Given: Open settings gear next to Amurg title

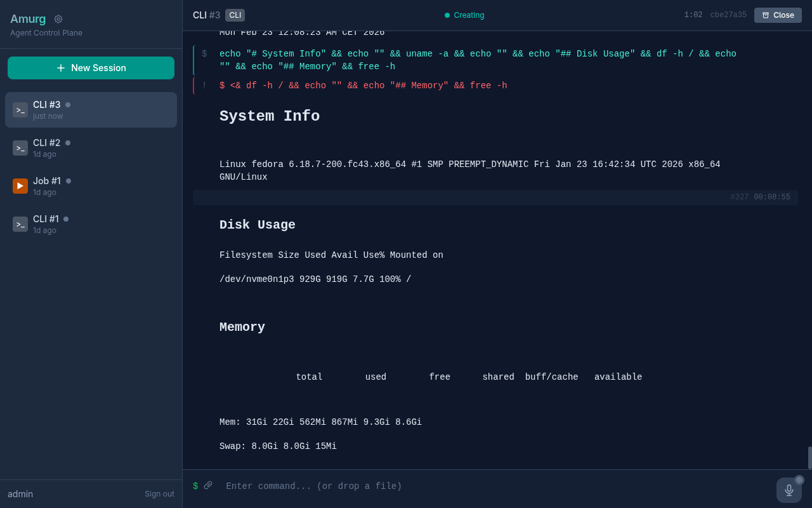Looking at the screenshot, I should (x=58, y=19).
